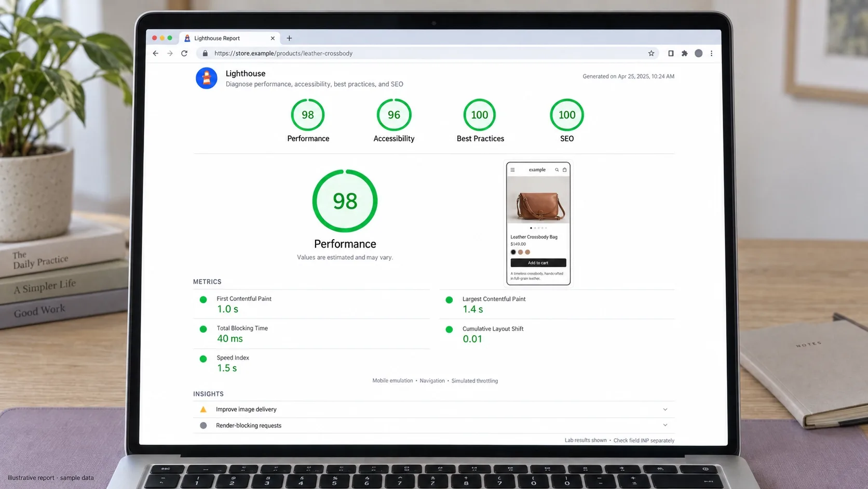Click Speed Index green indicator

(x=204, y=359)
